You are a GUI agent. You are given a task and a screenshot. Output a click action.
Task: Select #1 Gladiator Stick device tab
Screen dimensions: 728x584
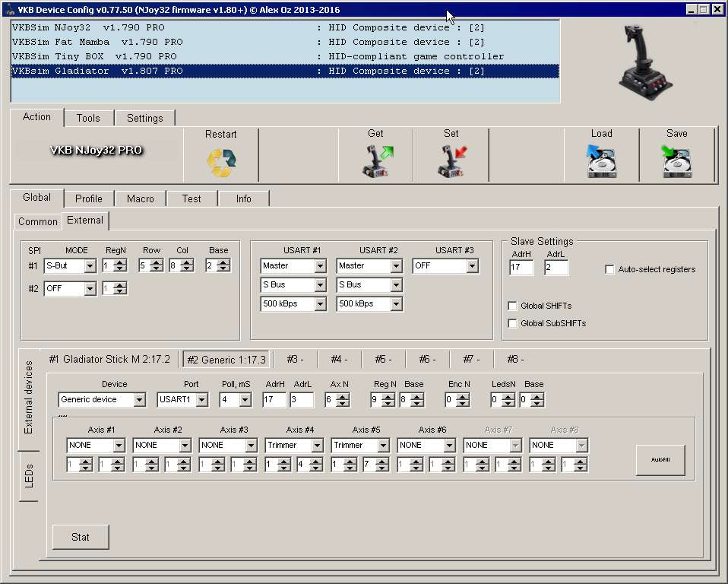pyautogui.click(x=109, y=359)
